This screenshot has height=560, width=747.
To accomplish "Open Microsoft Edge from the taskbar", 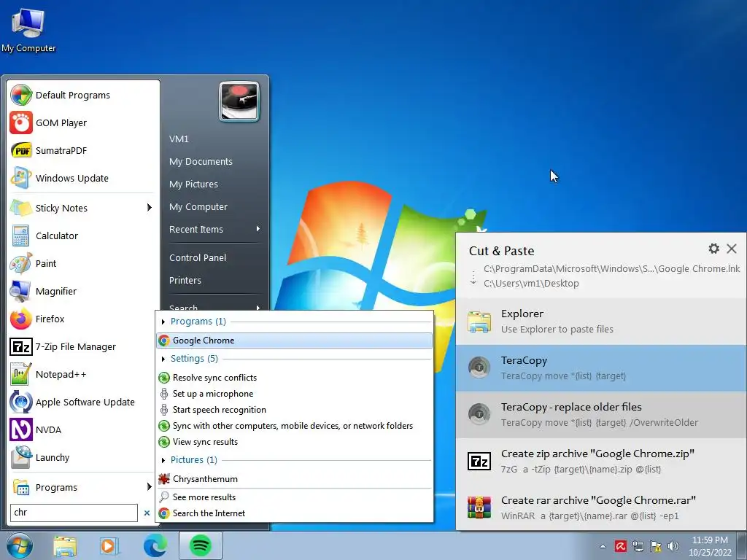I will click(155, 545).
